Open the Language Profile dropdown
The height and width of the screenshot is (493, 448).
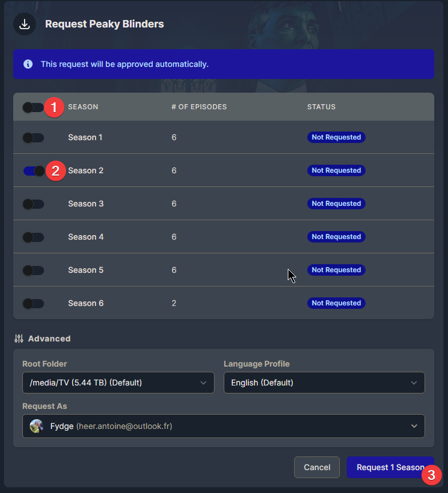click(324, 383)
